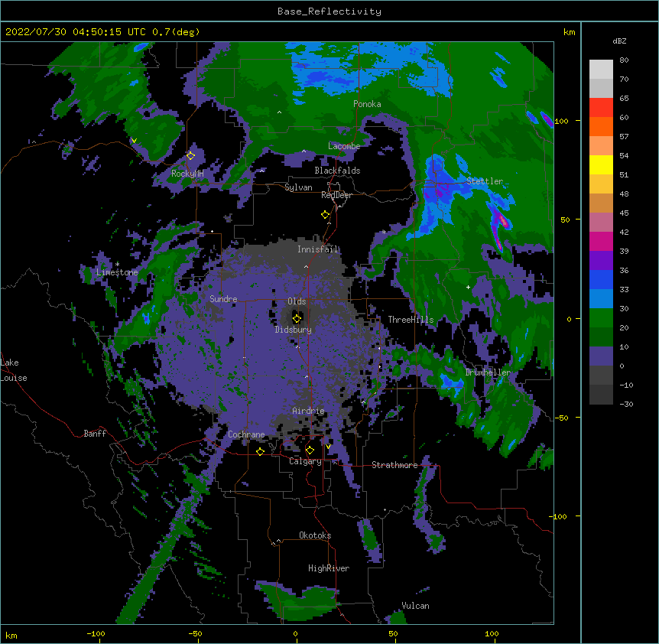Click the yellow marker under Cochrane

(260, 451)
